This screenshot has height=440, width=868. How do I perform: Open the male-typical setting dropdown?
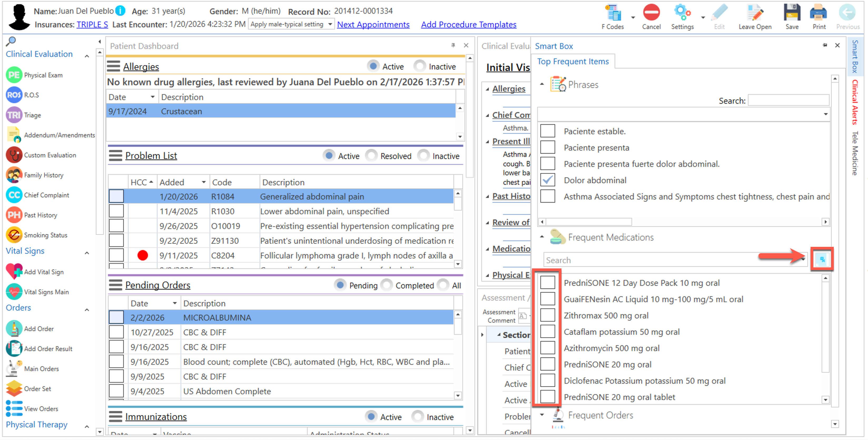click(330, 24)
